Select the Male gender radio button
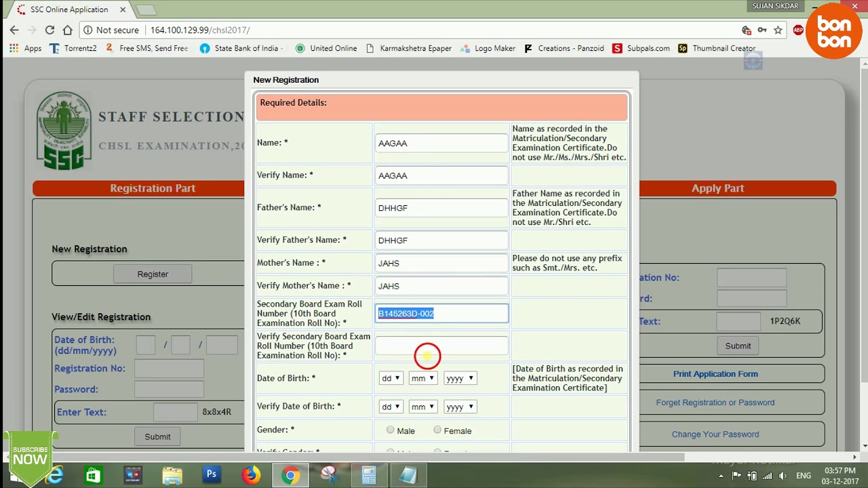Viewport: 868px width, 488px height. coord(390,430)
